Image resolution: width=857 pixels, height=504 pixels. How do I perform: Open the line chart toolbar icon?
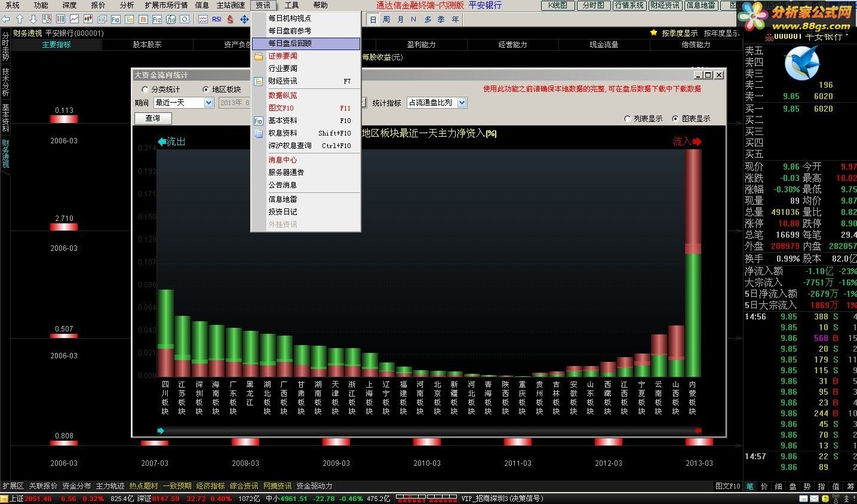tap(74, 19)
